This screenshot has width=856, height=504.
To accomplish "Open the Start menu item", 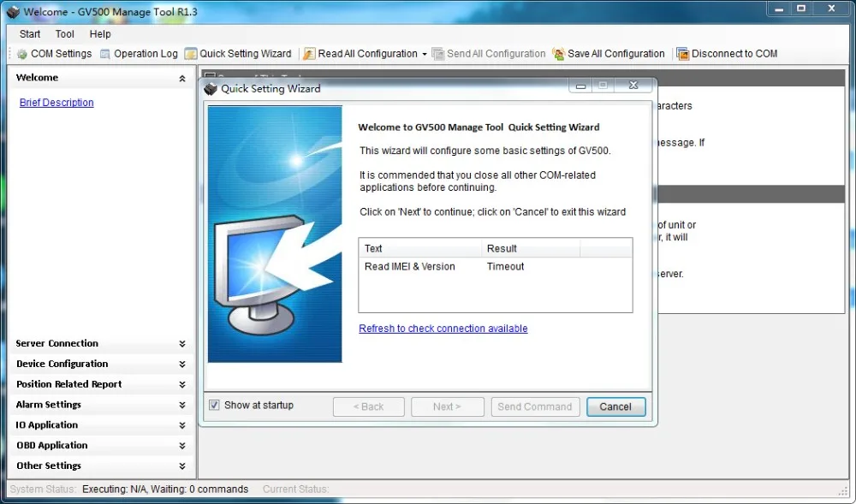I will (x=30, y=34).
